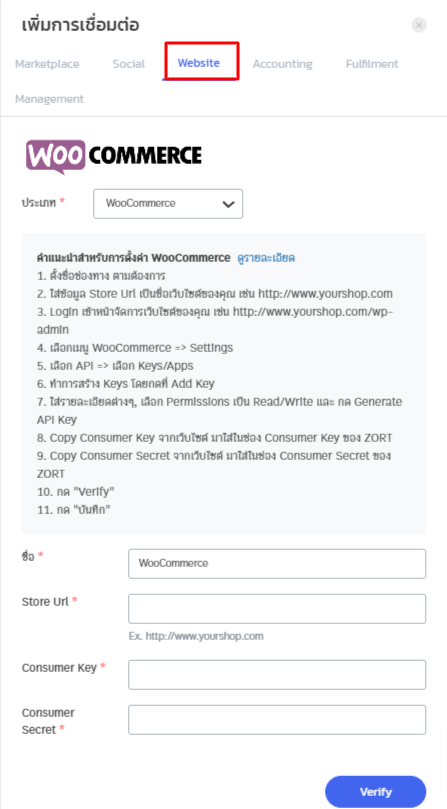
Task: Click the WooCommerce setup instructions heading
Action: coord(134,257)
